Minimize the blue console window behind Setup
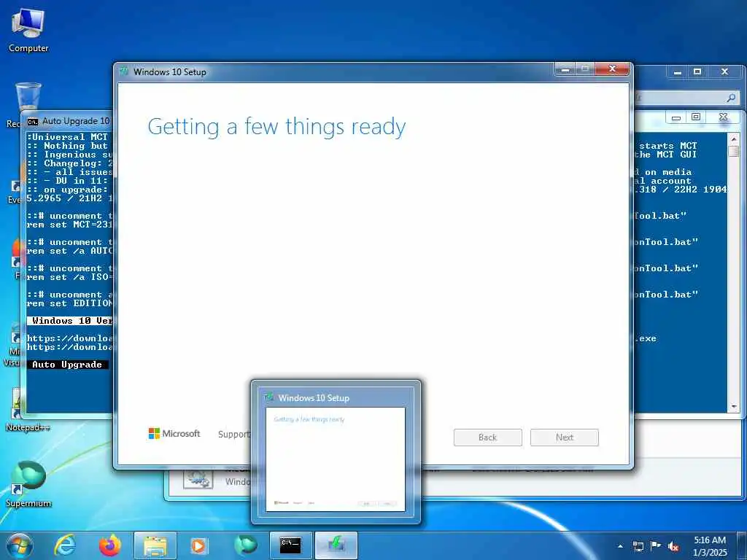This screenshot has width=747, height=560. coord(676,117)
